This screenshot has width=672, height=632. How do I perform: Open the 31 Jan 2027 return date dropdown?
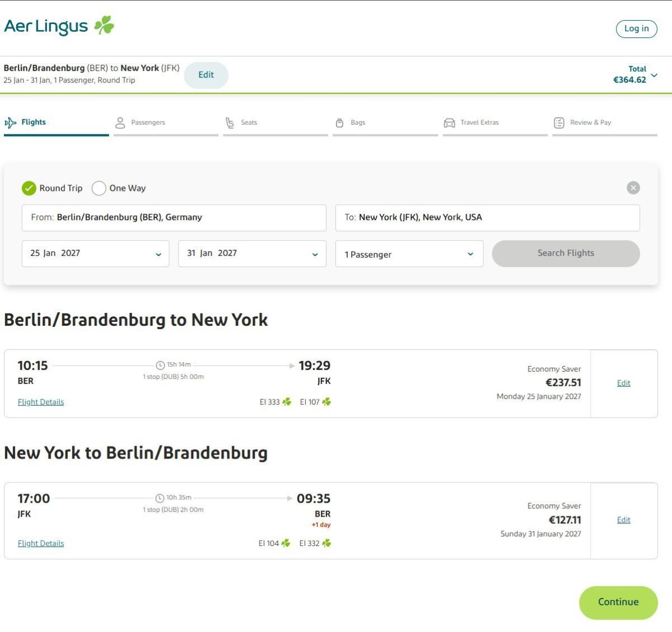(252, 254)
